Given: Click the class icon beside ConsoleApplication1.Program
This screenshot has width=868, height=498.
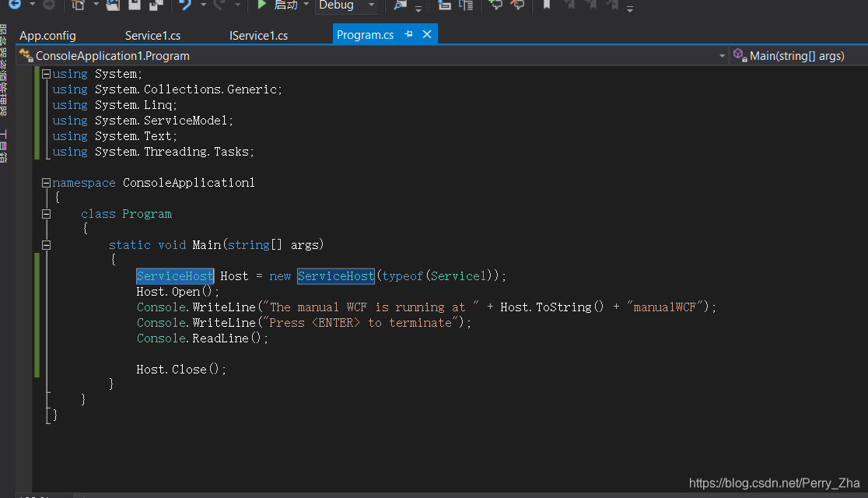Looking at the screenshot, I should click(26, 55).
